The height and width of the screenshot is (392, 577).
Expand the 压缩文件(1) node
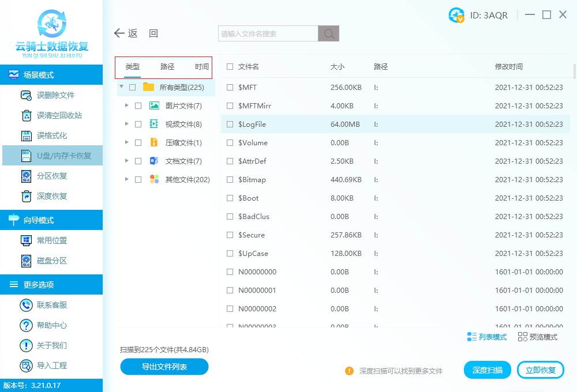pos(126,142)
